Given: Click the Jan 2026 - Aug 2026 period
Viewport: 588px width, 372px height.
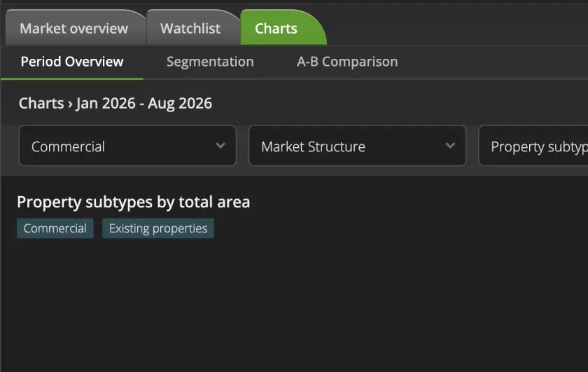Looking at the screenshot, I should pos(144,103).
